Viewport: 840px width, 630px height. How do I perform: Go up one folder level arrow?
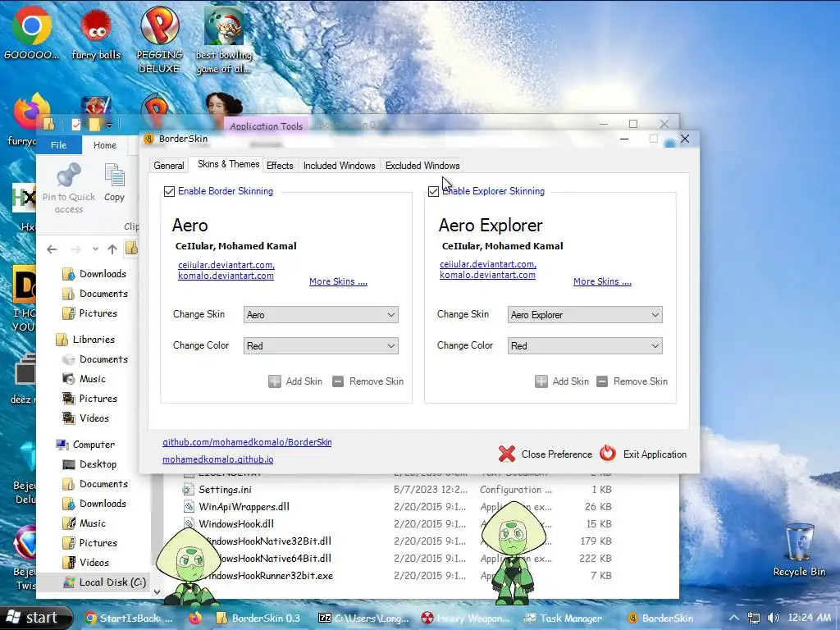pos(112,249)
